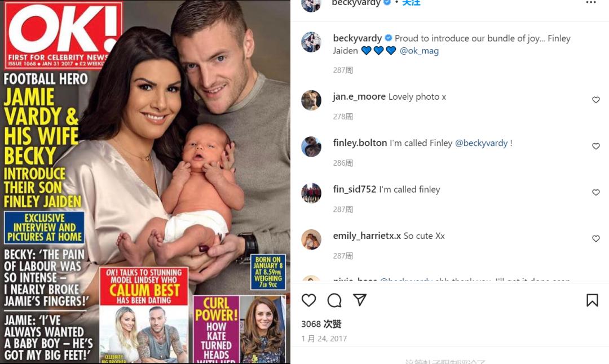Open the post date 1月 24, 2017
Screen dimensions: 609x364
coord(324,339)
